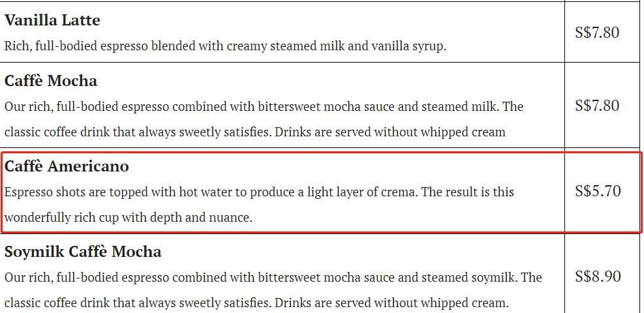Click the Vanilla Latte S$7.80 price
The image size is (644, 313).
click(x=597, y=33)
